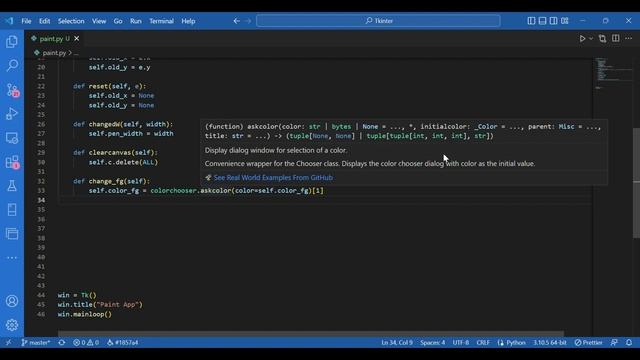The image size is (640, 360).
Task: Click the Tkinter command center search box
Action: 378,21
